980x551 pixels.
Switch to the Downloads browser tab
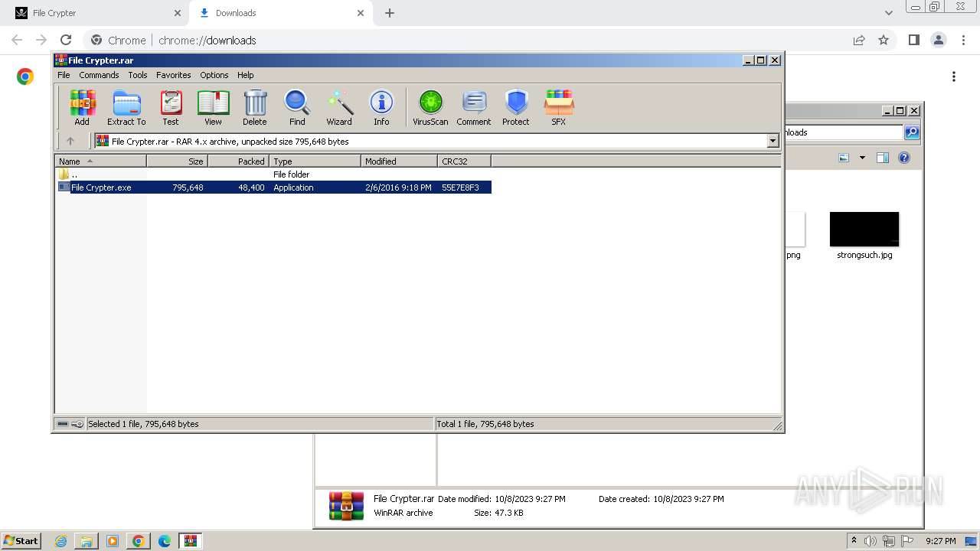(x=279, y=13)
